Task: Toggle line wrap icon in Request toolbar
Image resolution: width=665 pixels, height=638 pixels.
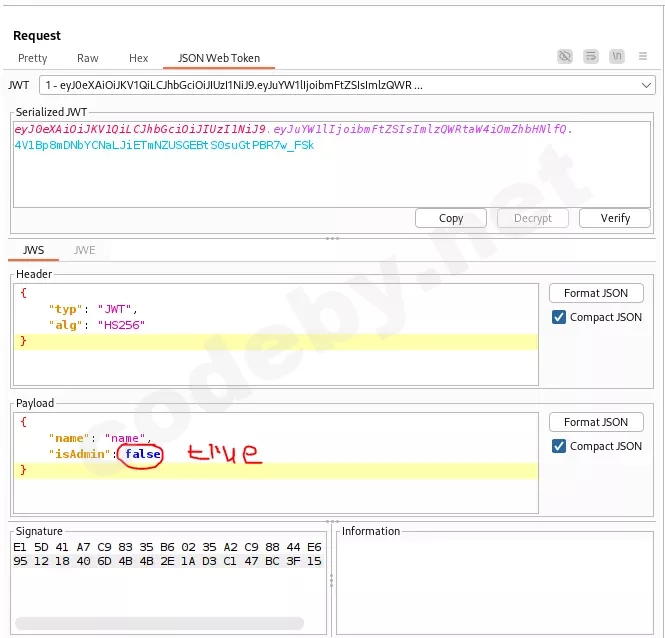Action: (x=591, y=56)
